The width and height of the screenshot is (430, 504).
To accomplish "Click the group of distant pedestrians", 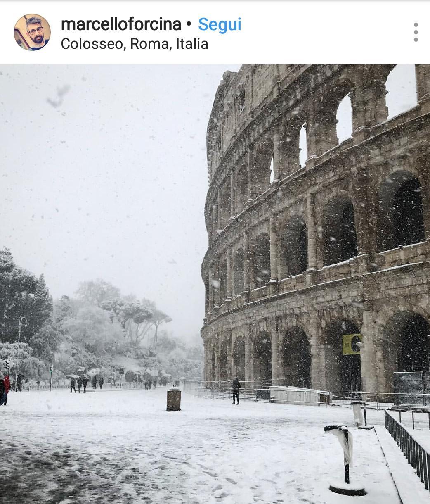I will [87, 383].
